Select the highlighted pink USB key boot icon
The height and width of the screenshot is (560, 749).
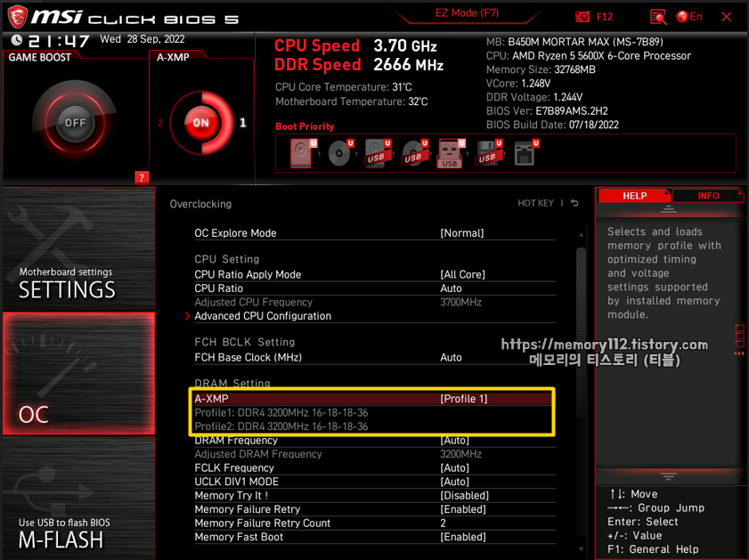[x=451, y=153]
